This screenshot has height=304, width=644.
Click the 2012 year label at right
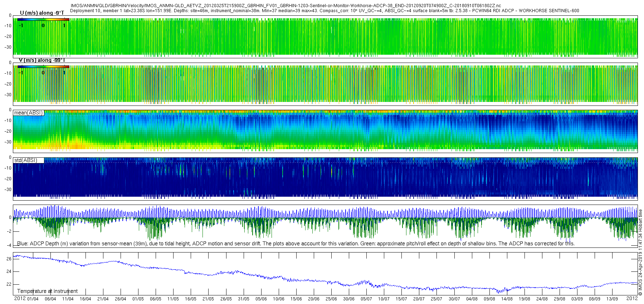coord(632,298)
